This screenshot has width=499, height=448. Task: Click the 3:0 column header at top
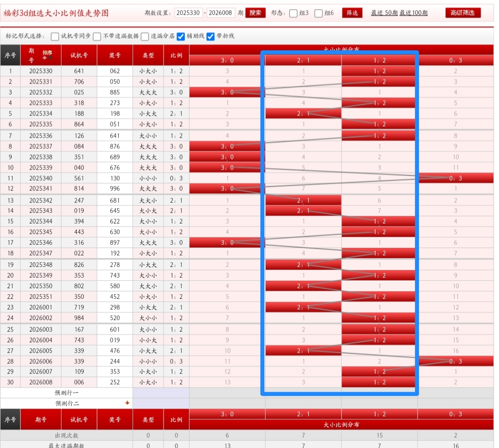227,60
